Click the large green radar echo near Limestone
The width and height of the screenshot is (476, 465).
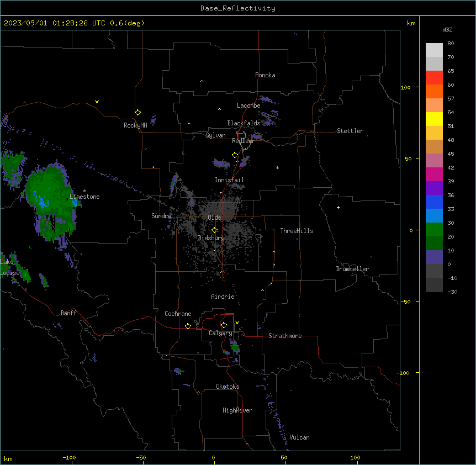point(50,203)
